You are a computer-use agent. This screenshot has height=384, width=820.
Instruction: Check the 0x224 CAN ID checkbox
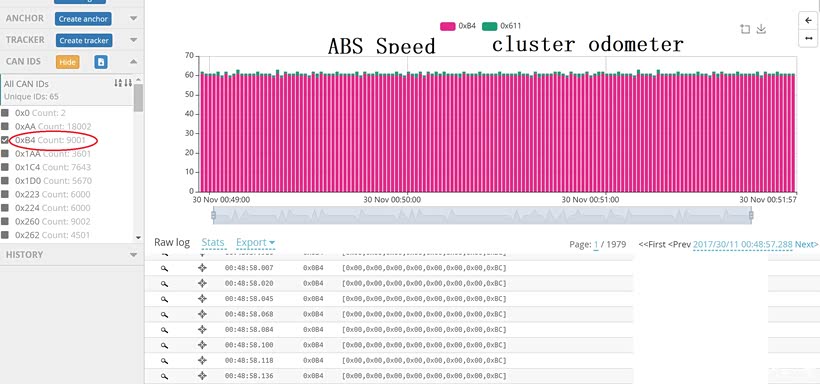point(5,208)
